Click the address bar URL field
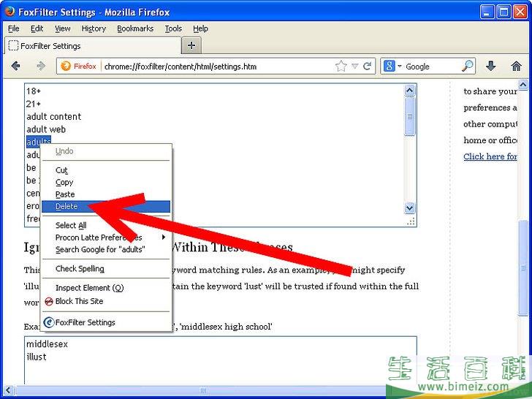532x399 pixels. 217,66
